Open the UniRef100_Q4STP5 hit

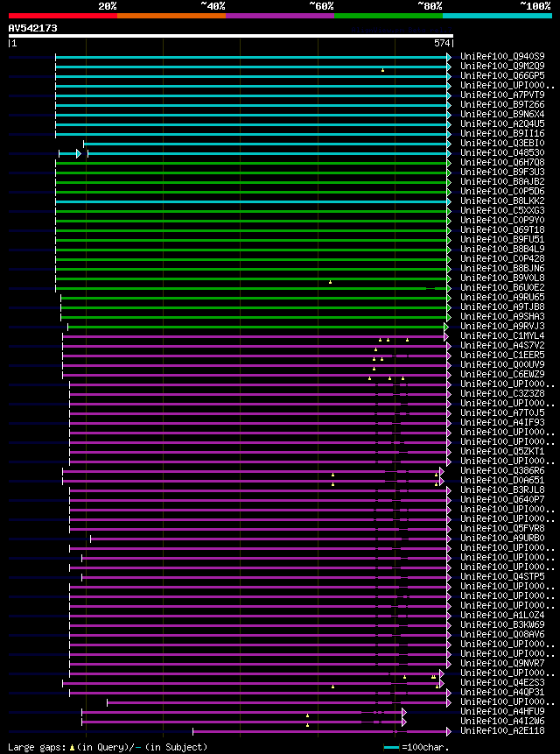(502, 576)
